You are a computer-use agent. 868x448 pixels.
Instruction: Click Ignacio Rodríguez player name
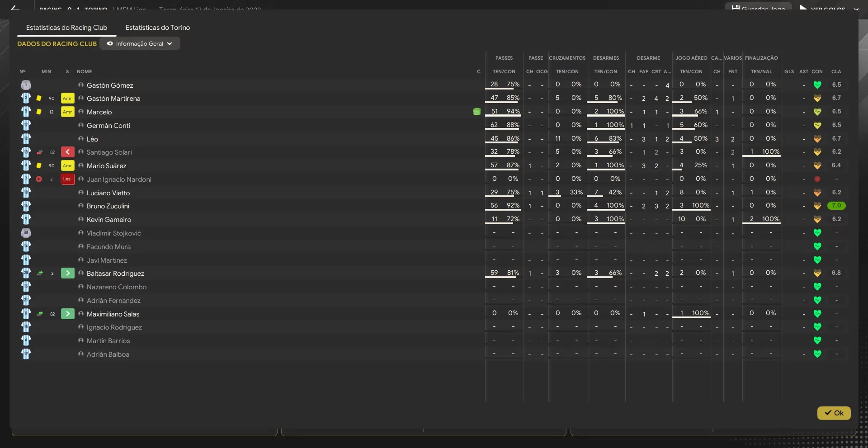(x=114, y=327)
